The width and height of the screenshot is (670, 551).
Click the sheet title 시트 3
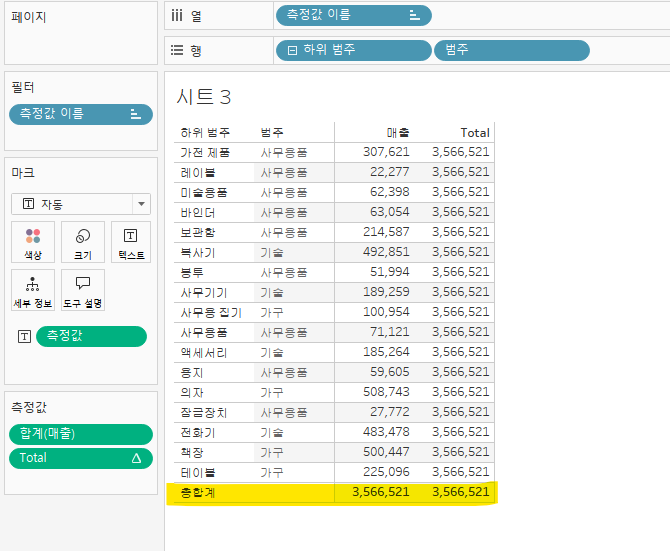click(204, 97)
